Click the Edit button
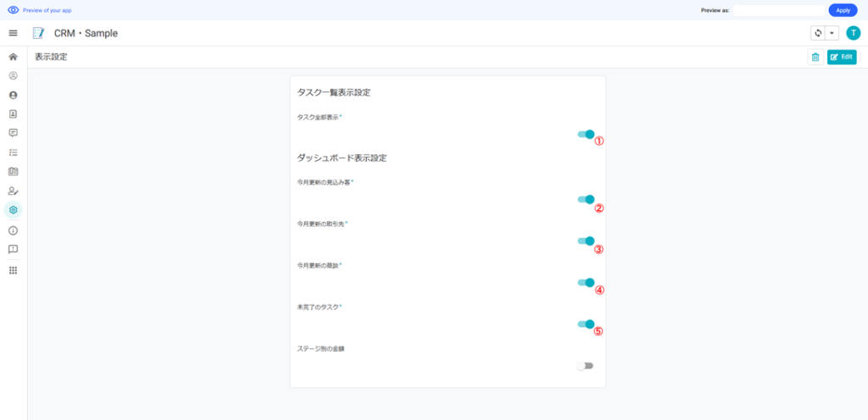 pos(842,57)
